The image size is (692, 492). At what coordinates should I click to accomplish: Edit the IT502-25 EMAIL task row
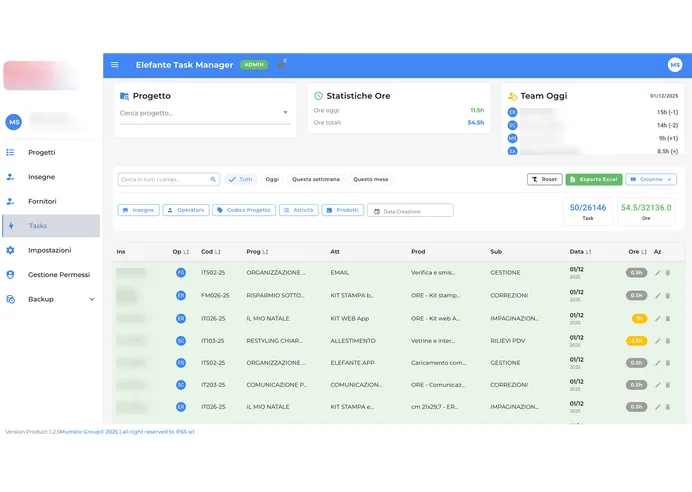click(657, 272)
